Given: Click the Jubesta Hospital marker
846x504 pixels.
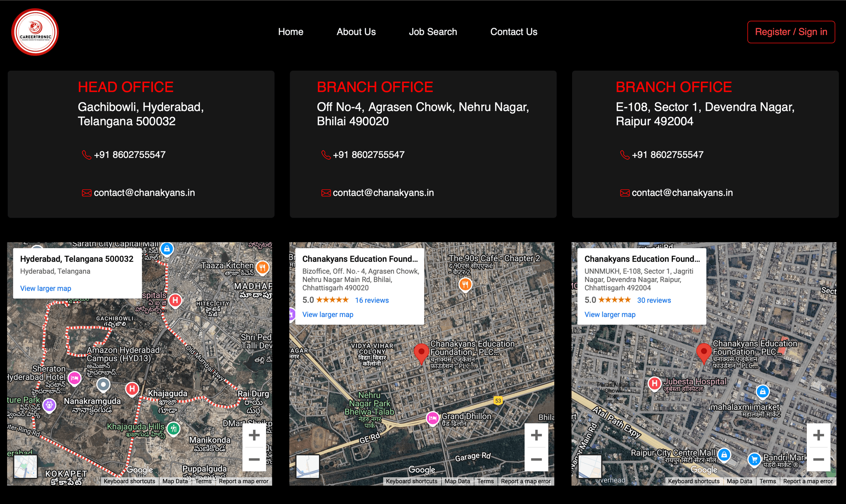Looking at the screenshot, I should pyautogui.click(x=654, y=384).
